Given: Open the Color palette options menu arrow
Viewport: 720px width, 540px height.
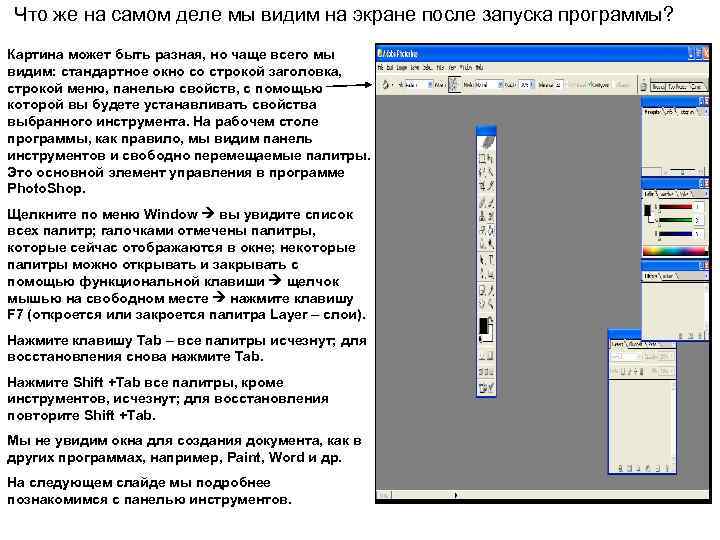Looking at the screenshot, I should (706, 194).
